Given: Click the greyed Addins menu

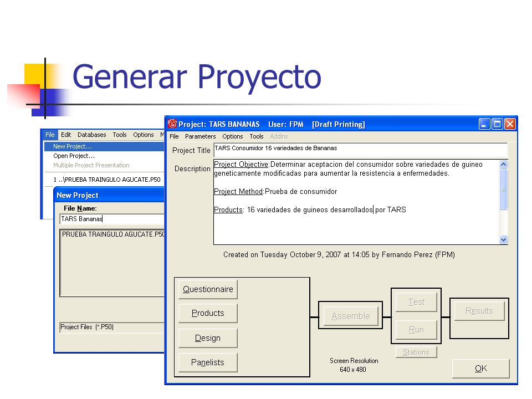Looking at the screenshot, I should pos(279,136).
